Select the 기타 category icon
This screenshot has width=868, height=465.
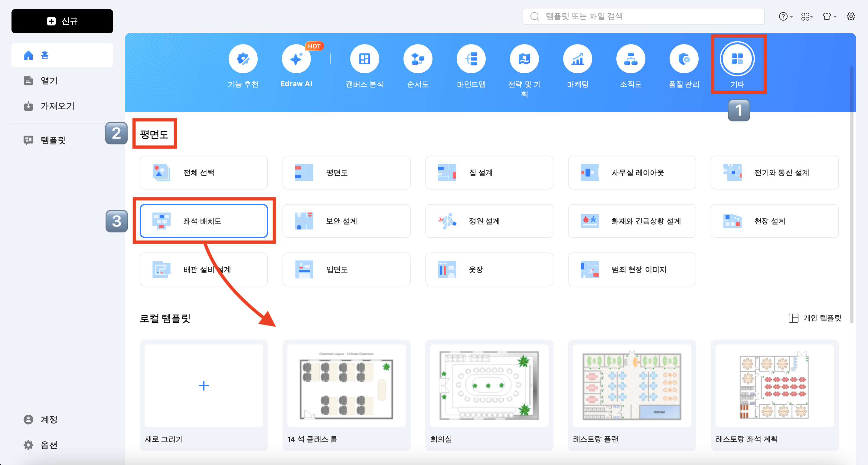[x=737, y=59]
